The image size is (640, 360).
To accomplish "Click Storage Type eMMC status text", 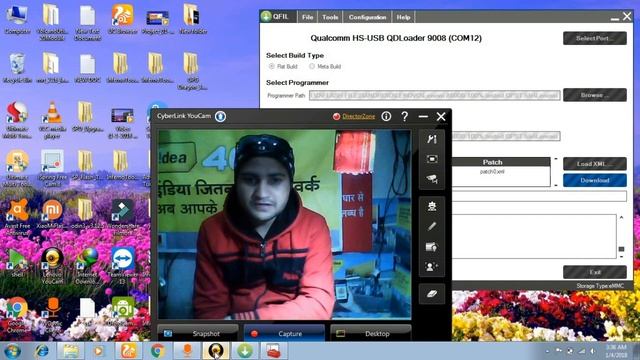I will point(600,286).
